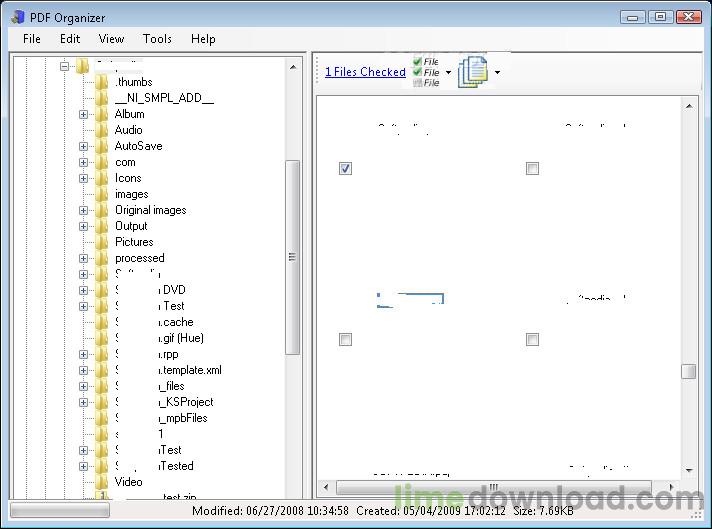712x529 pixels.
Task: Select the 'images' tree item text
Action: point(132,194)
